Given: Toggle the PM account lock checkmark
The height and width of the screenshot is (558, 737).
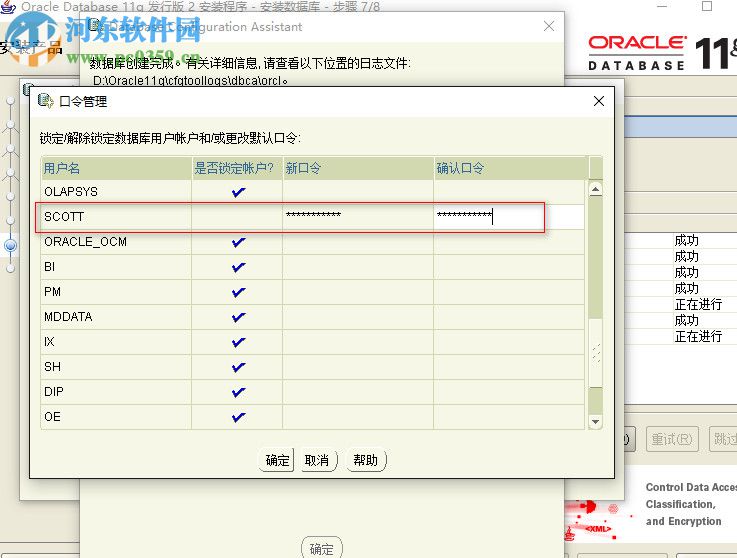Looking at the screenshot, I should [x=238, y=292].
